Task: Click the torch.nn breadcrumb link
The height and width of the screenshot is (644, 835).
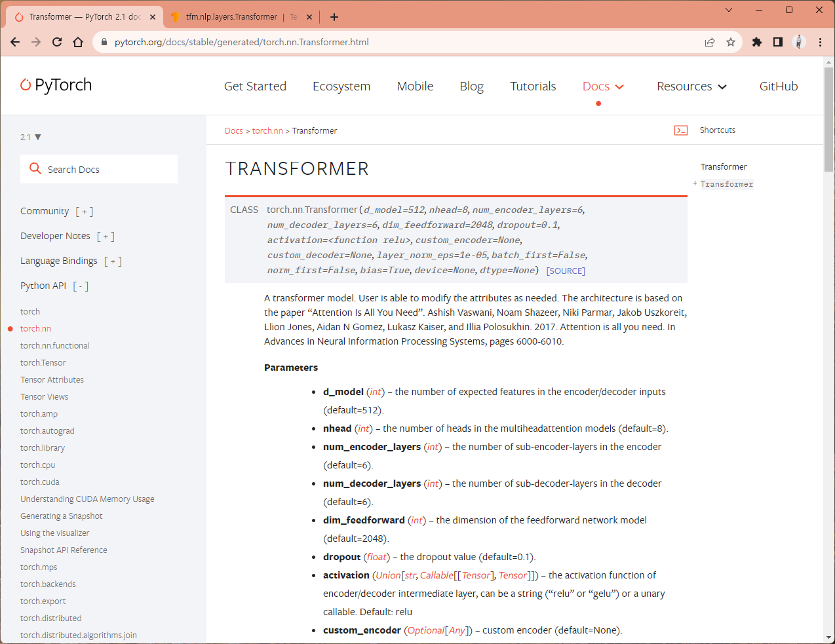Action: coord(267,131)
